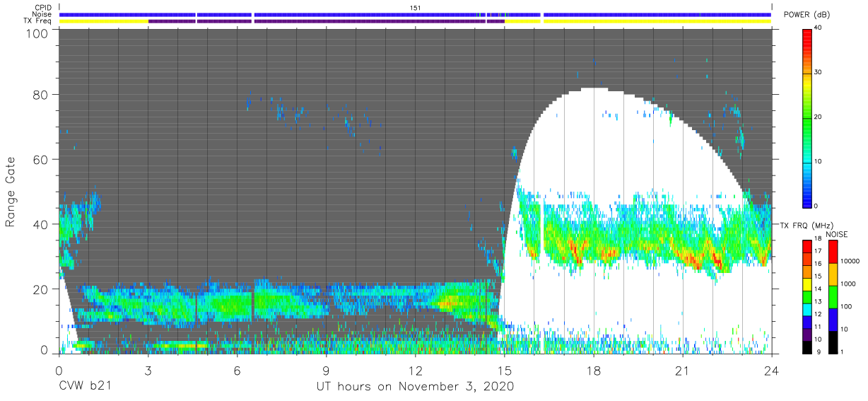Click the TX Freq row label above the plot
The width and height of the screenshot is (868, 401).
pyautogui.click(x=38, y=21)
